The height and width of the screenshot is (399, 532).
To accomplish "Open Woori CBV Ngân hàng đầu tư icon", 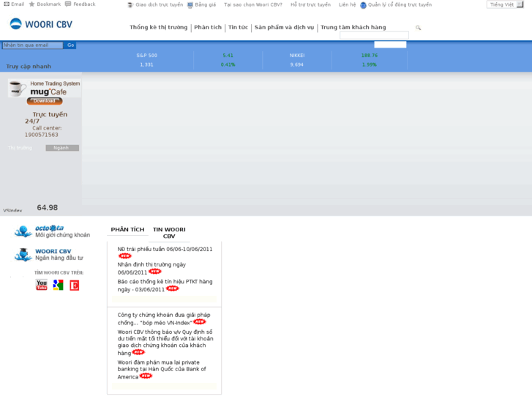I will click(24, 255).
